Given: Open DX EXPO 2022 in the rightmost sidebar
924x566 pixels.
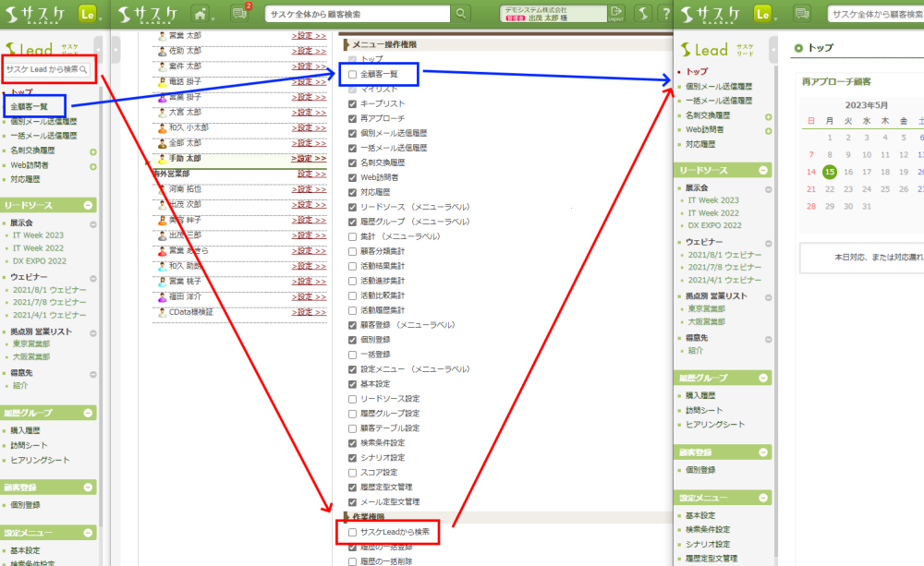Looking at the screenshot, I should point(715,225).
